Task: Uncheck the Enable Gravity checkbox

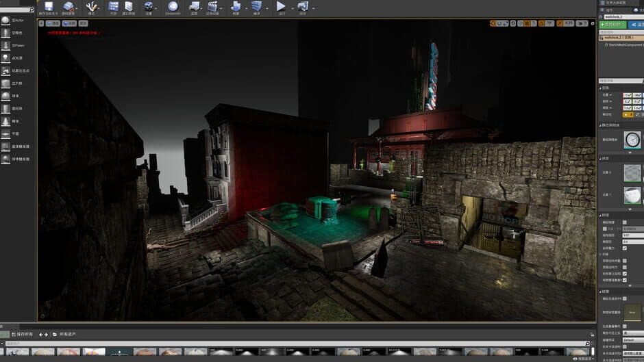Action: coord(624,248)
